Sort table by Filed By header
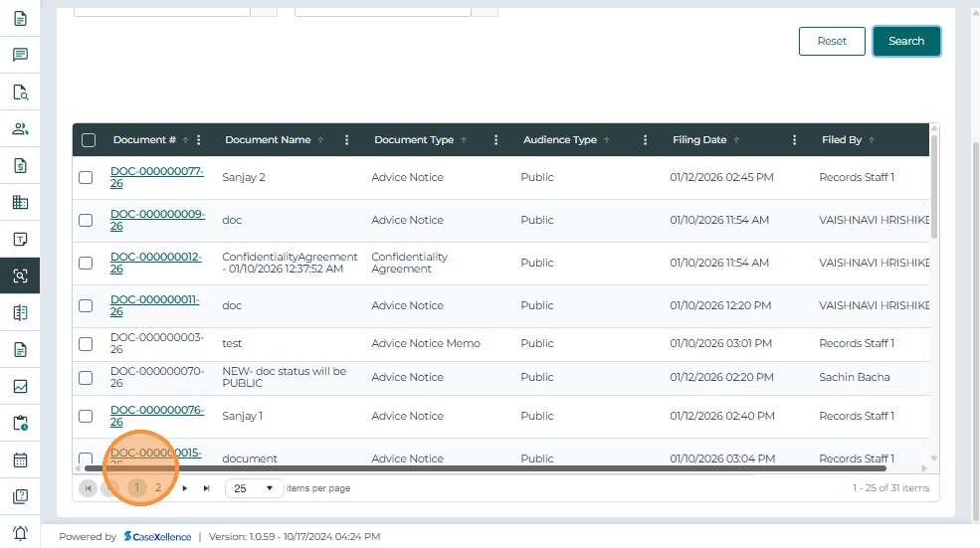This screenshot has height=548, width=980. pyautogui.click(x=841, y=140)
